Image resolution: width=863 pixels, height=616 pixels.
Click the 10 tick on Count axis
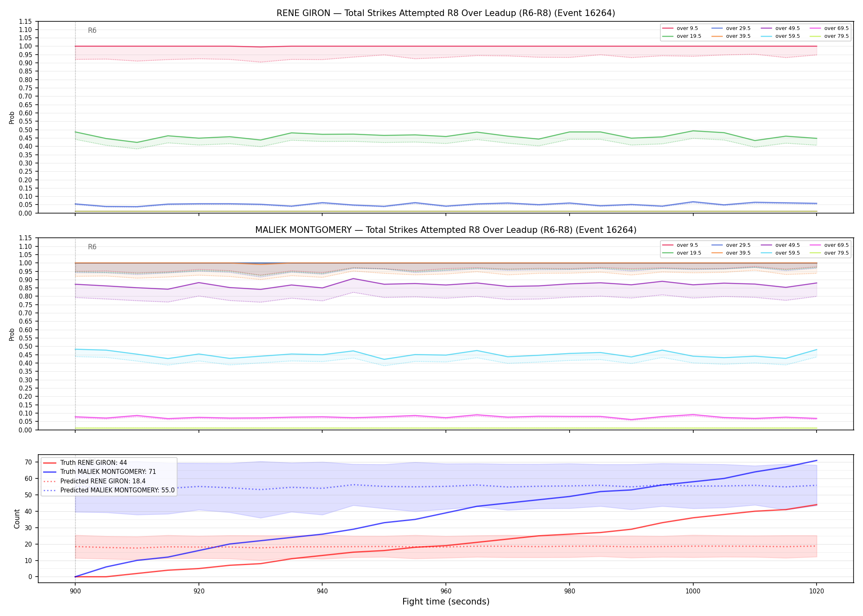(28, 561)
